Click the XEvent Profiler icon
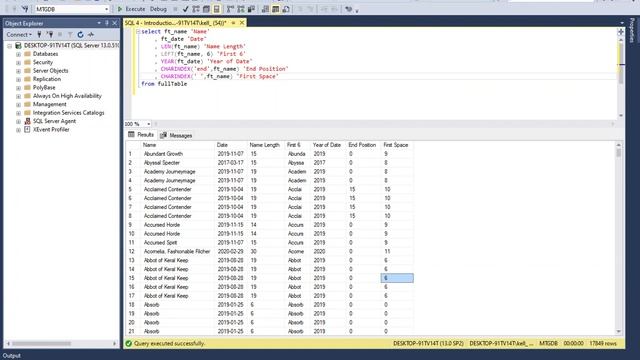This screenshot has height=360, width=640. point(27,129)
